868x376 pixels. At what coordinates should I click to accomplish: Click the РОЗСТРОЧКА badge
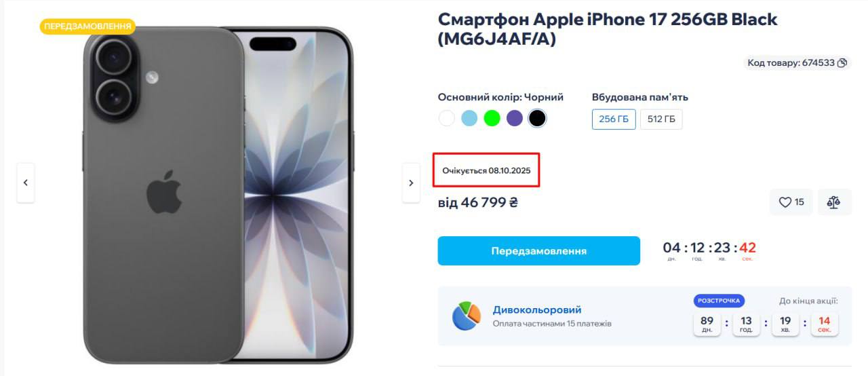[719, 301]
